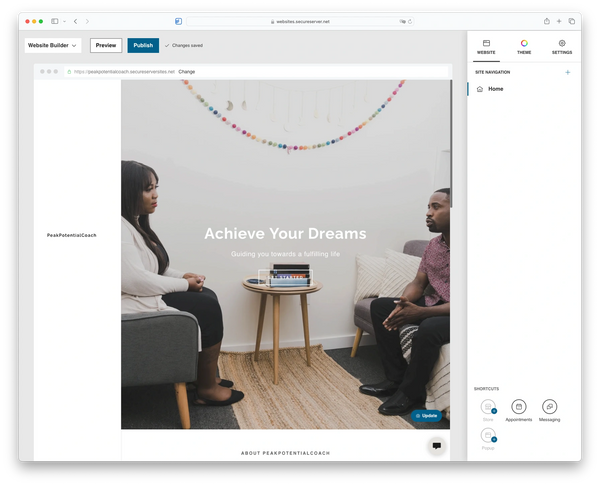Open the chat bubble widget

[437, 446]
